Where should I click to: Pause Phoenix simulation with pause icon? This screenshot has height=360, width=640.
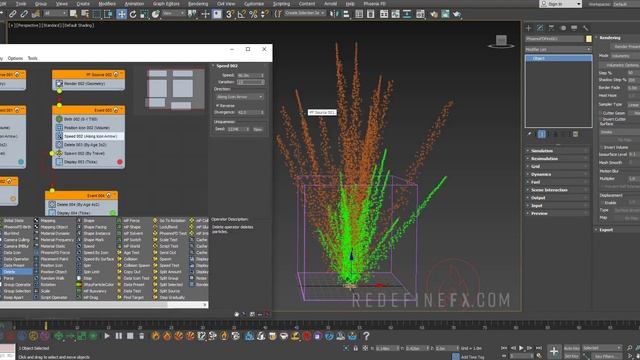118,336
